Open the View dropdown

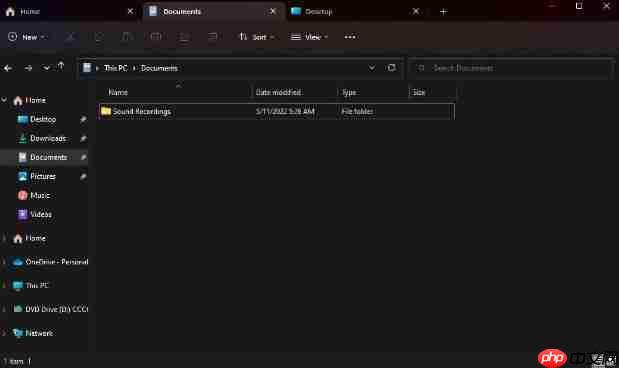309,37
